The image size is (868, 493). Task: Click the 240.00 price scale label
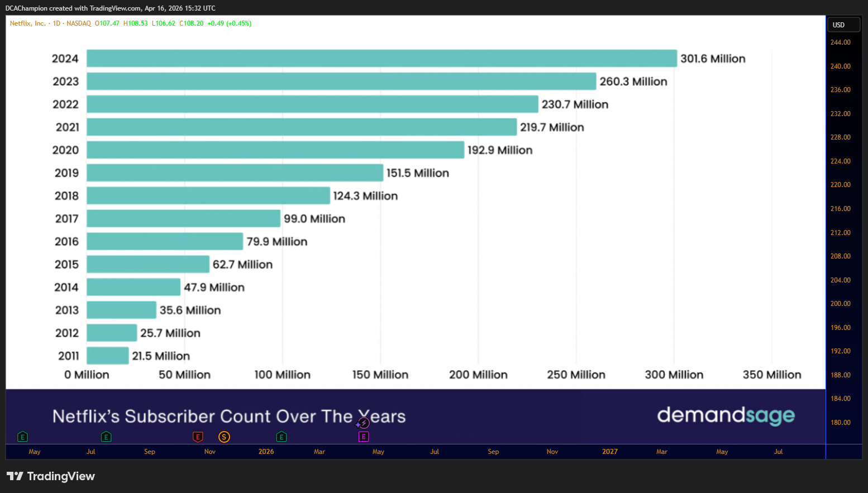(841, 66)
